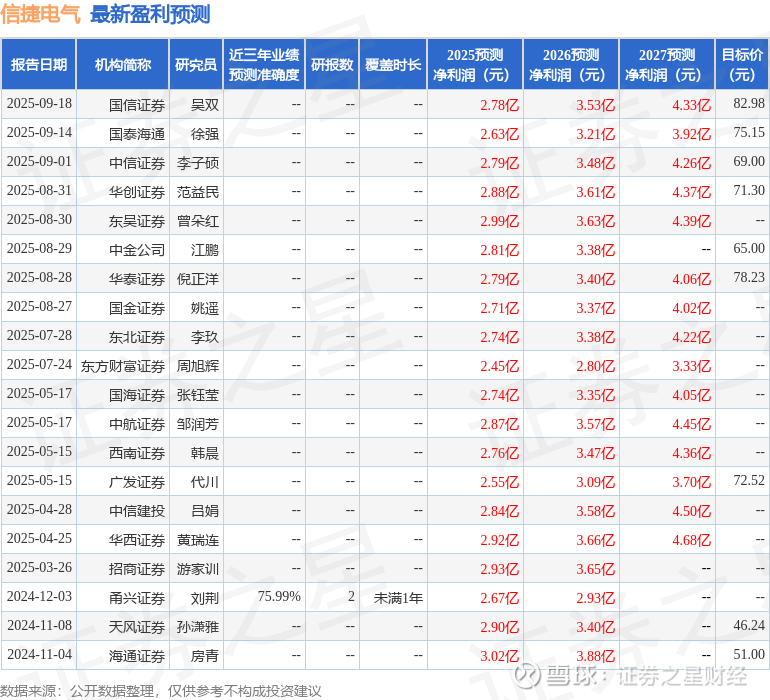Select the date cell 2025-09-01

pyautogui.click(x=39, y=162)
